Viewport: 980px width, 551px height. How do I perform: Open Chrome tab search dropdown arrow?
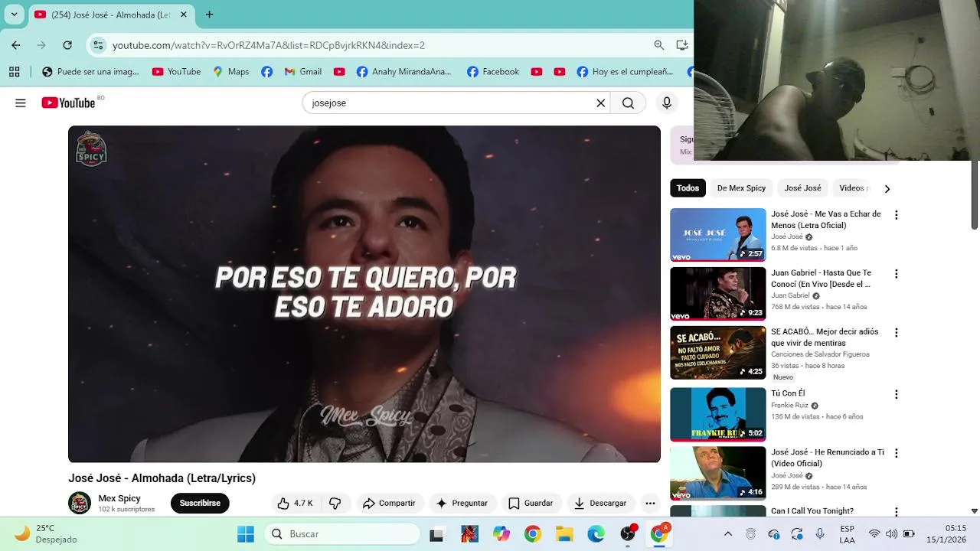[14, 15]
